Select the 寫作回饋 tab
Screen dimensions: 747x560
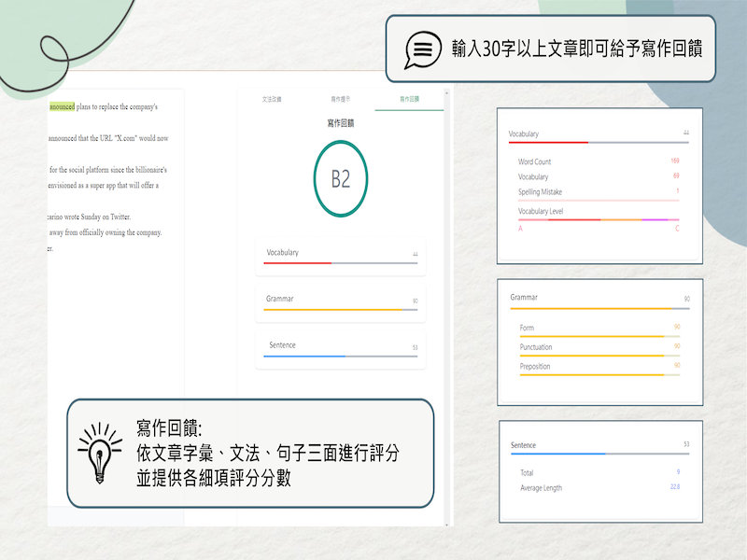pos(408,98)
